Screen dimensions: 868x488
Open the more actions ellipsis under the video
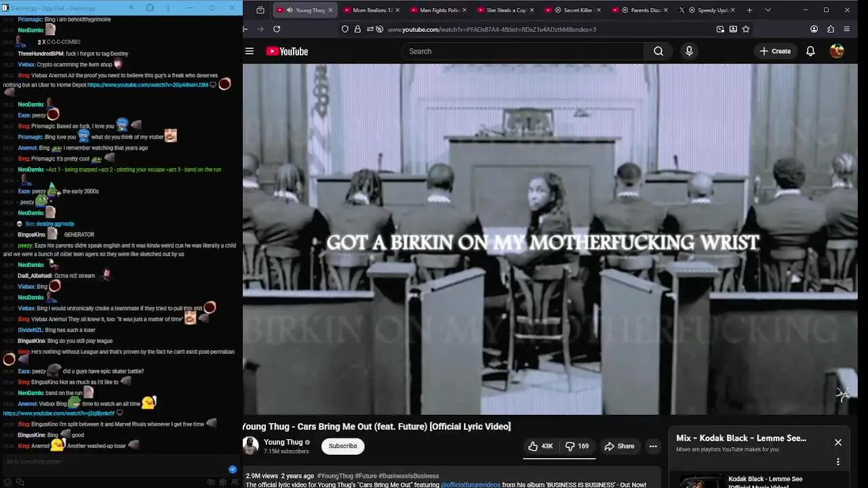(653, 446)
